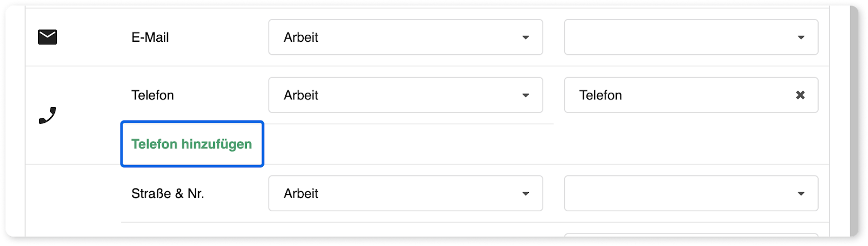Click the partially visible dropdown at the bottom edge

tap(691, 235)
